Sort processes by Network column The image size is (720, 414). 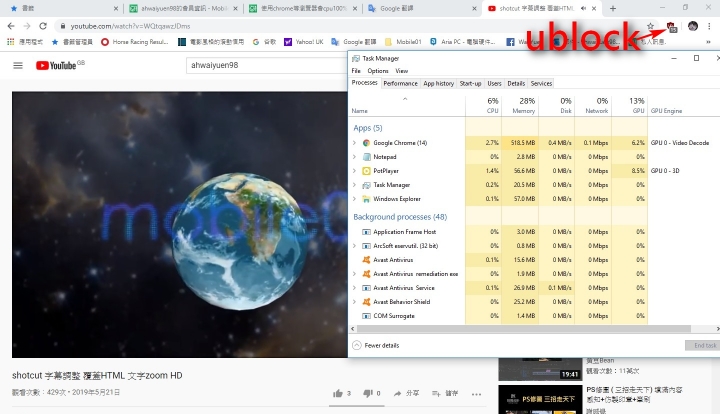593,105
